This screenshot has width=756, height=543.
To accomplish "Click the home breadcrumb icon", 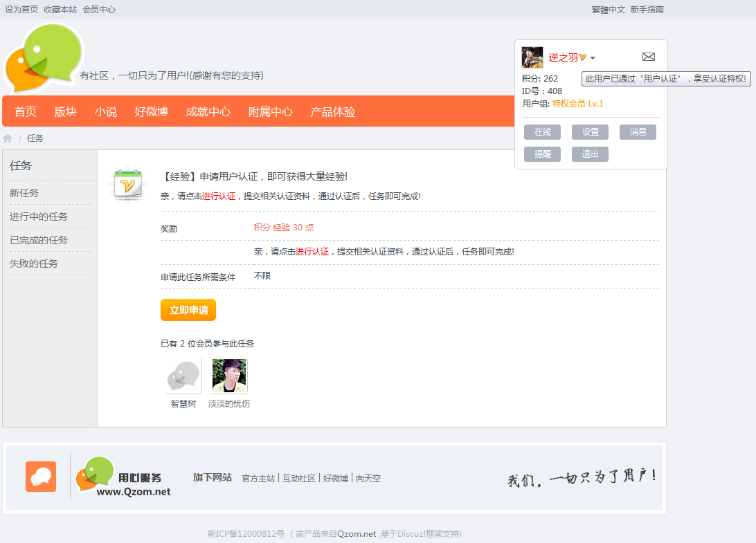I will [8, 139].
